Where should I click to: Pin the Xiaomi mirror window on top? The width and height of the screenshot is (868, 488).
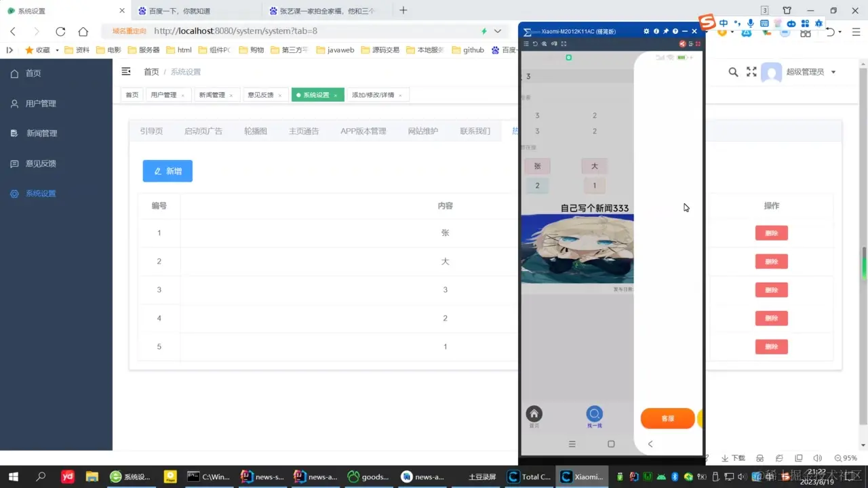coord(665,31)
